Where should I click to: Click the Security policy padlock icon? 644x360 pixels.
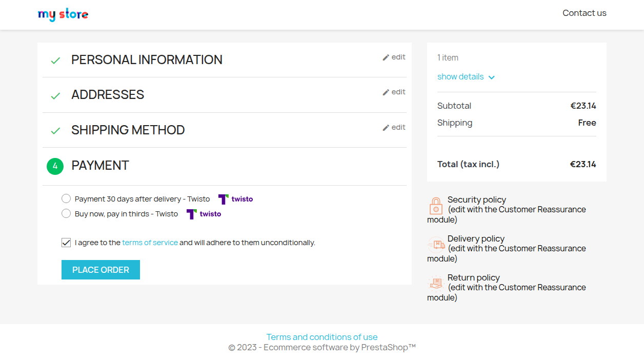coord(435,206)
